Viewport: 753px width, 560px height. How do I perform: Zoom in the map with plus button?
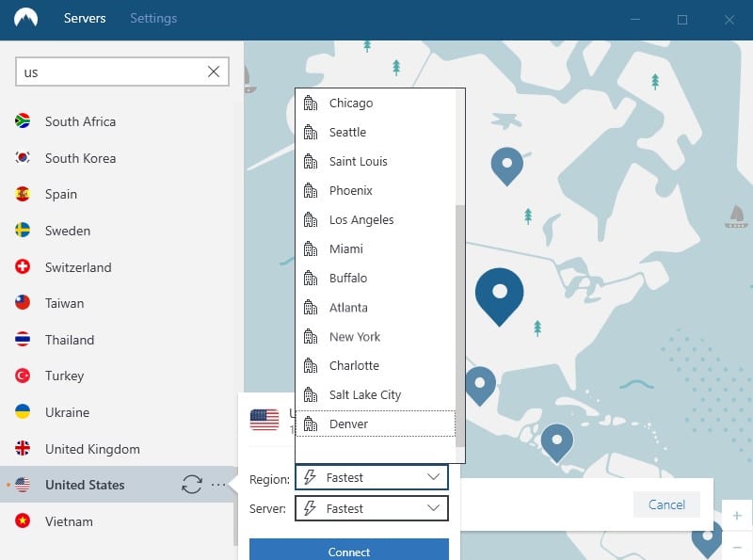737,516
